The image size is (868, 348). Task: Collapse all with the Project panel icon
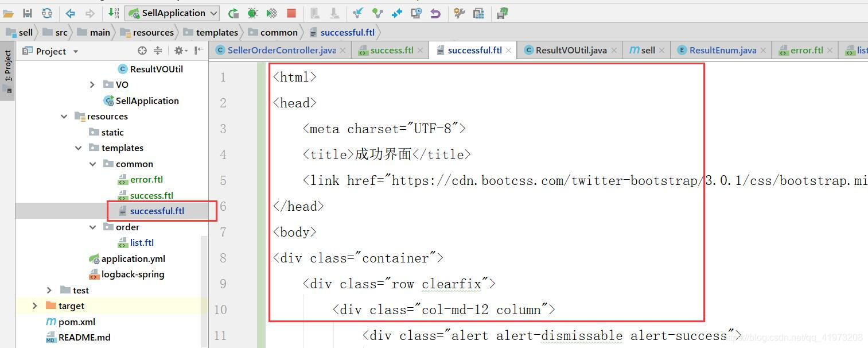point(158,51)
